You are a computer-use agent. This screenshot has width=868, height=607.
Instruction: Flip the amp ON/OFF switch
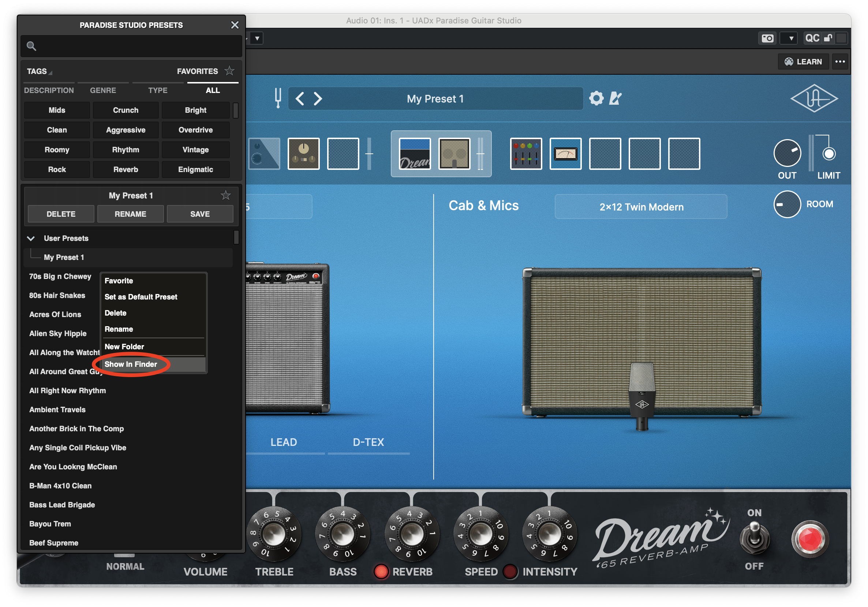(754, 537)
